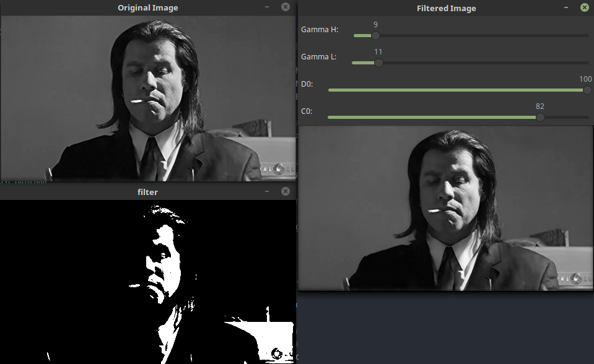Viewport: 594px width, 364px height.
Task: Click the "filter" window title
Action: 147,192
